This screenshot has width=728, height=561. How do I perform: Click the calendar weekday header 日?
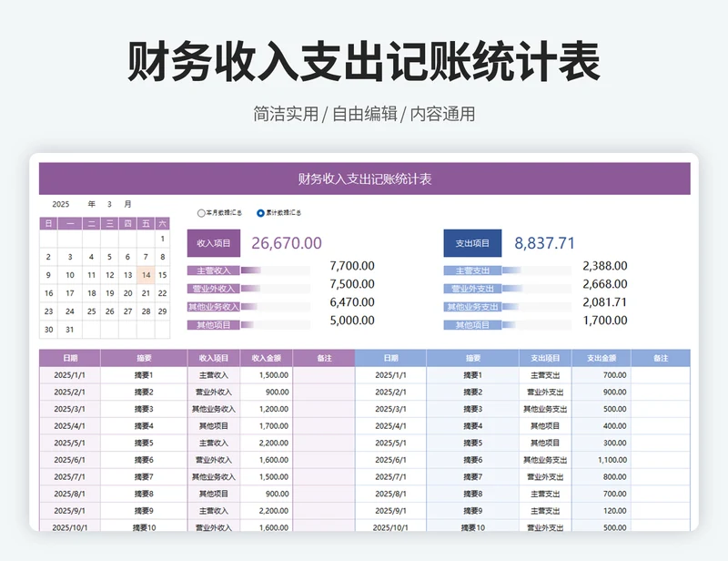pos(48,223)
